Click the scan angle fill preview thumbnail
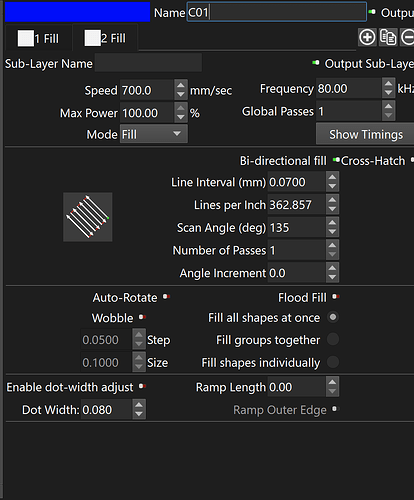 (x=88, y=217)
